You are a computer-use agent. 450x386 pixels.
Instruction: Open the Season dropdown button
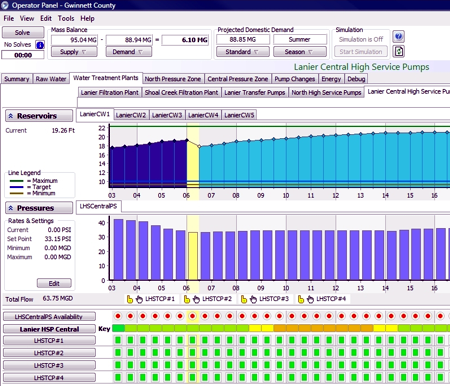300,52
